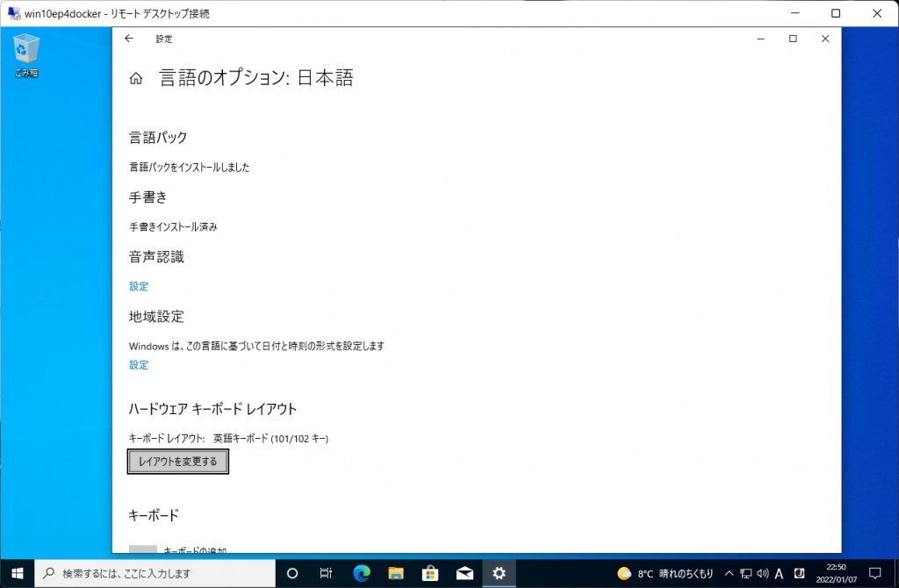Click the ハードウェア キーボード レイアウト heading
Image resolution: width=899 pixels, height=588 pixels.
212,409
